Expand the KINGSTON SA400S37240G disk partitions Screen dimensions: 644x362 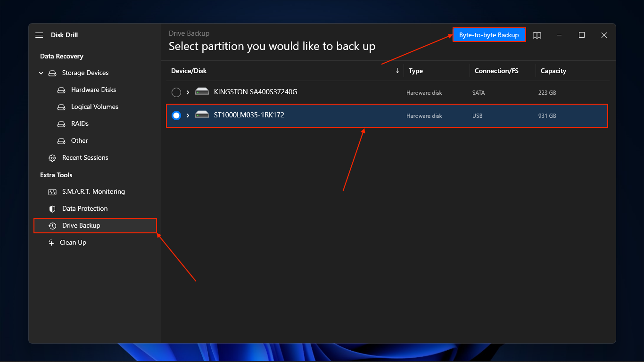click(188, 92)
